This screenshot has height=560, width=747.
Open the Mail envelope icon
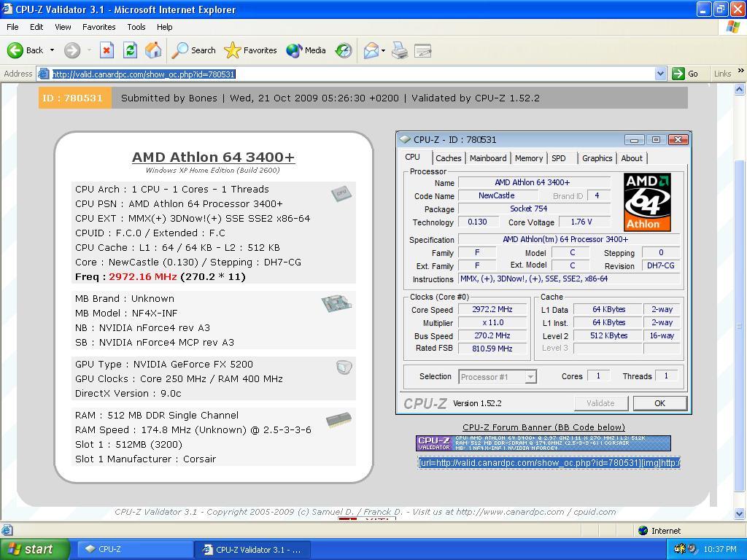[x=371, y=50]
